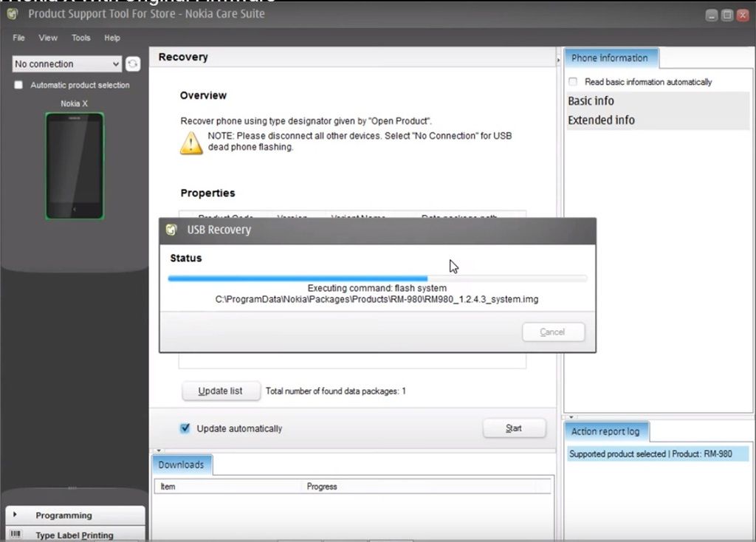Open the No connection dropdown
Viewport: 756px width, 542px height.
coord(66,64)
